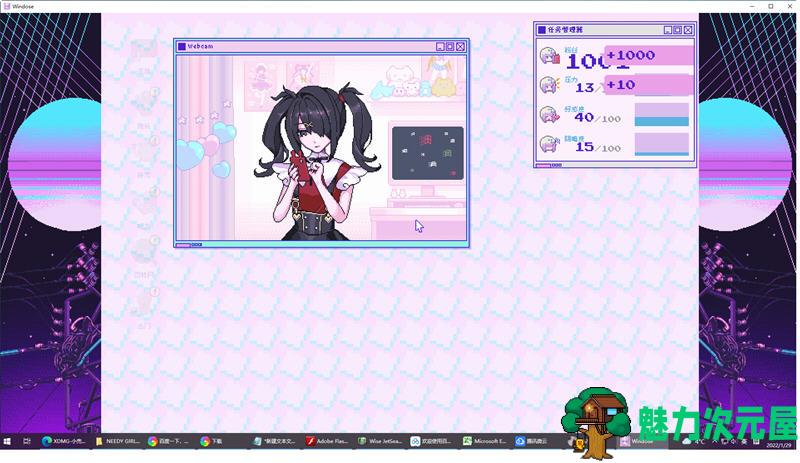Click the stress value 13

[x=585, y=88]
